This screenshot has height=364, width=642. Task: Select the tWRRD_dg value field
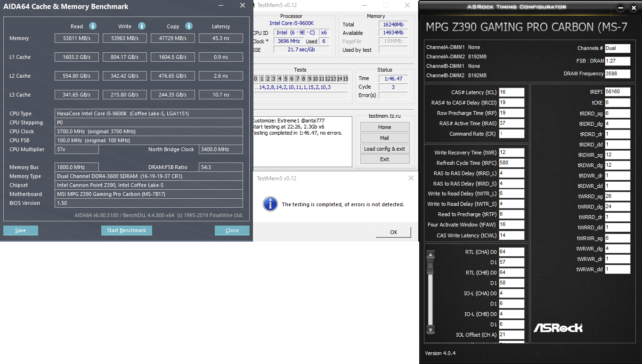(x=618, y=207)
